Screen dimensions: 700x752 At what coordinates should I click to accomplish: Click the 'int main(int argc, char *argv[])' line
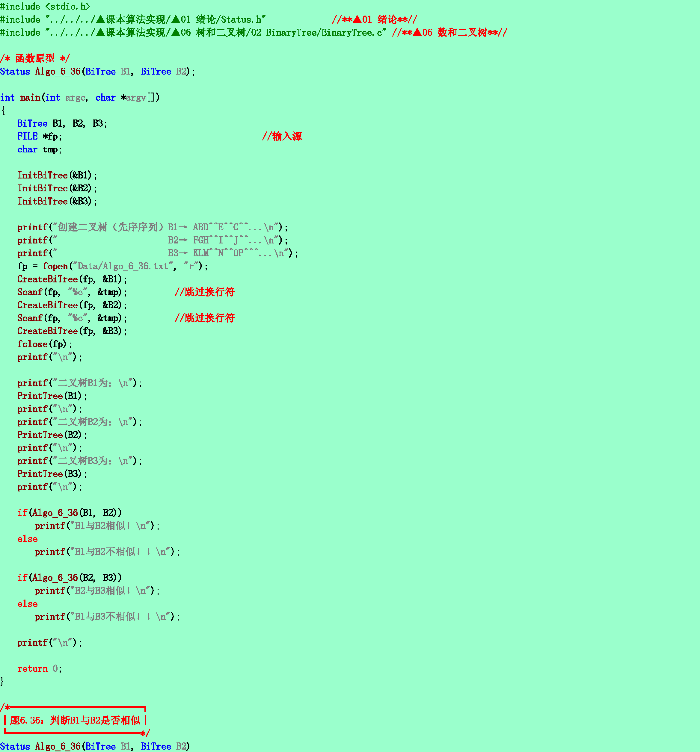80,98
